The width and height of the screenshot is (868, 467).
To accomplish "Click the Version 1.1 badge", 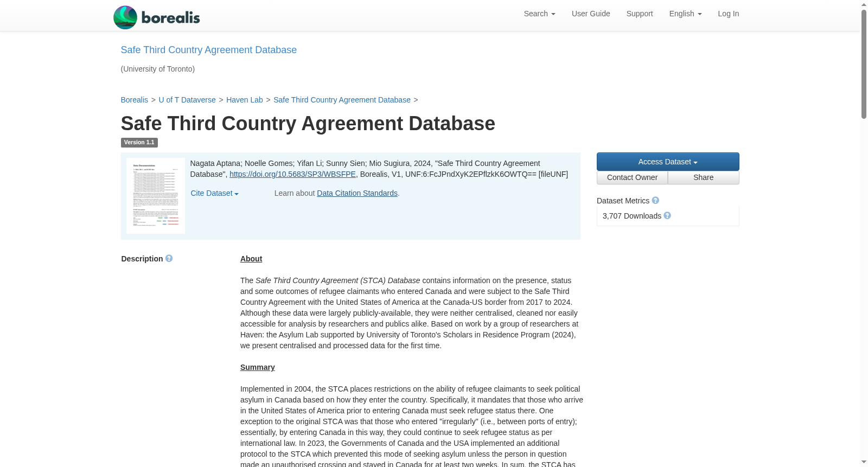I will (139, 143).
